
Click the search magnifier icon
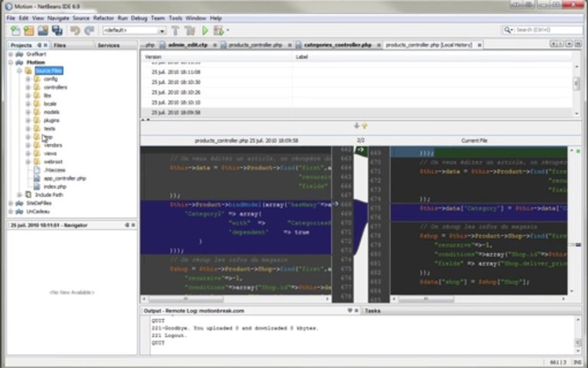pos(508,30)
